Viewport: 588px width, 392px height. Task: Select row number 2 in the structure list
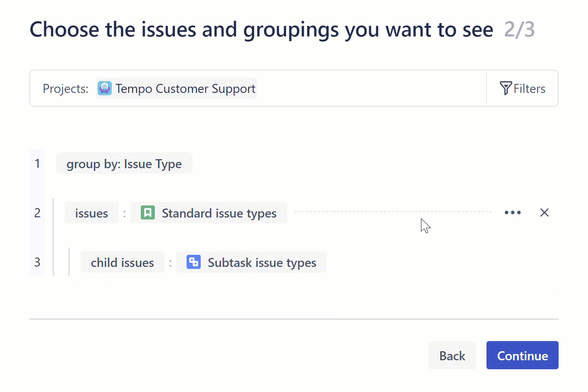click(37, 213)
